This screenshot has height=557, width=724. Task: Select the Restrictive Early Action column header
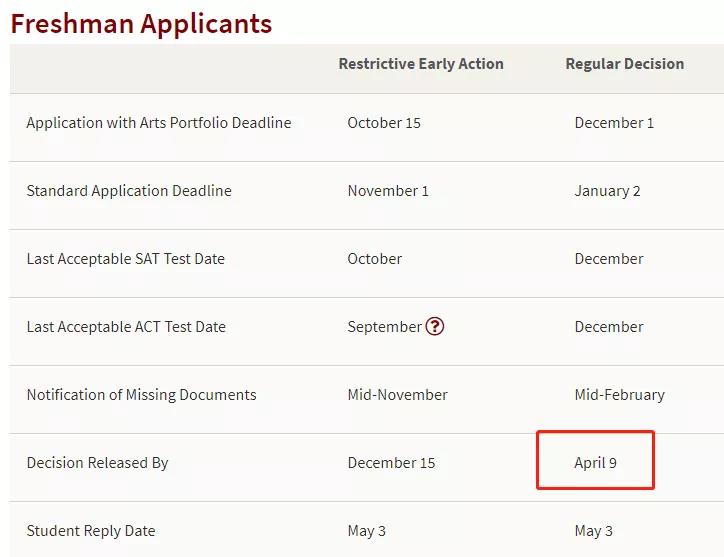tap(421, 64)
